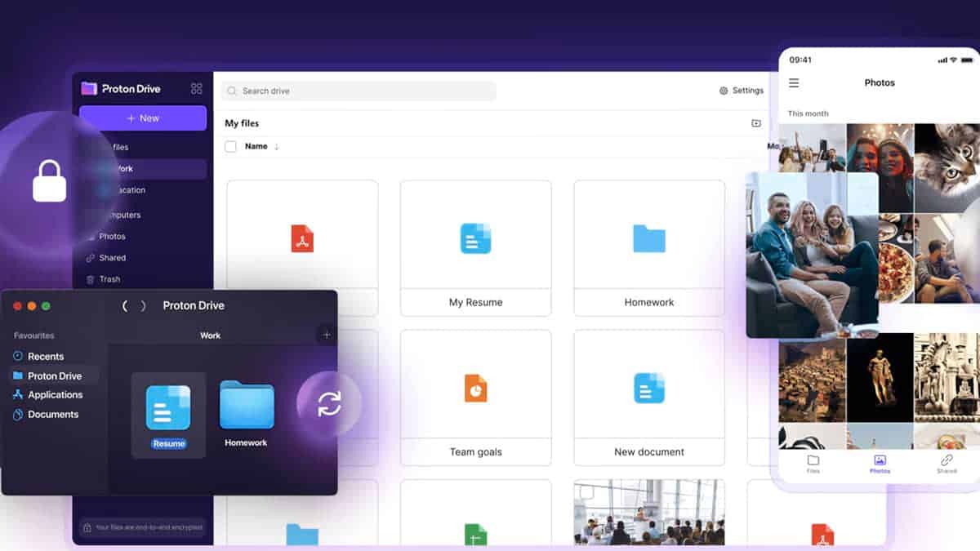Focus the Search drive field
Viewport: 980px width, 551px height.
pyautogui.click(x=359, y=91)
